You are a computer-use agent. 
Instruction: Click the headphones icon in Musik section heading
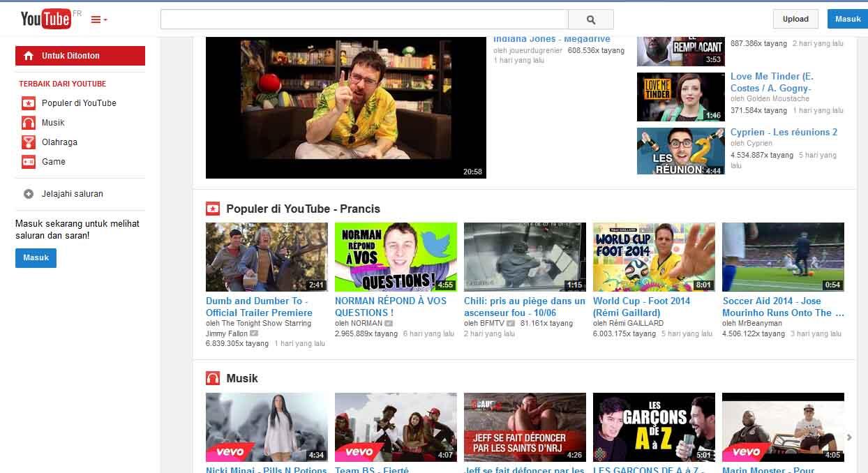[213, 378]
